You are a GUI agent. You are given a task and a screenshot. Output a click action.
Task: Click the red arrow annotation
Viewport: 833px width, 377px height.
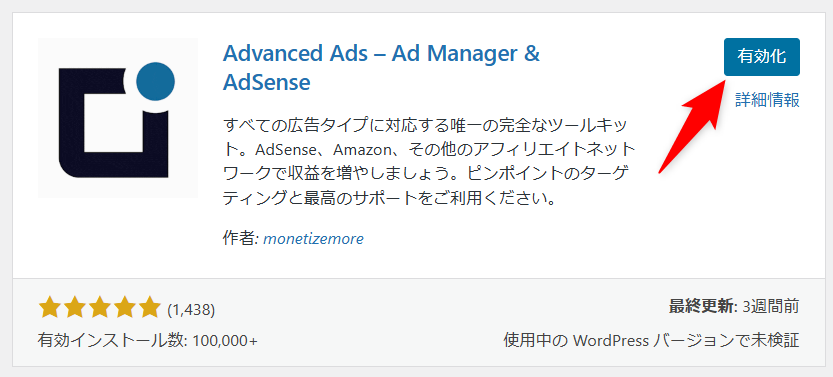tap(692, 126)
